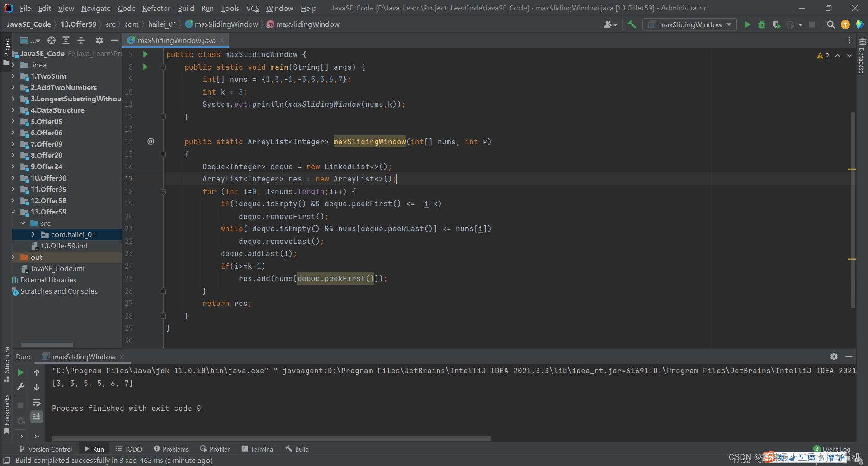Open the Navigate menu

[96, 8]
